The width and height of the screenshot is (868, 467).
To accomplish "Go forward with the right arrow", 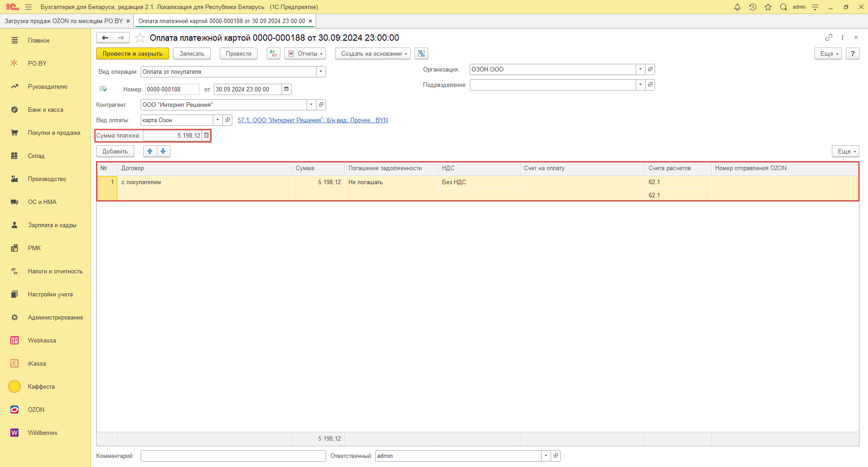I will click(x=121, y=38).
